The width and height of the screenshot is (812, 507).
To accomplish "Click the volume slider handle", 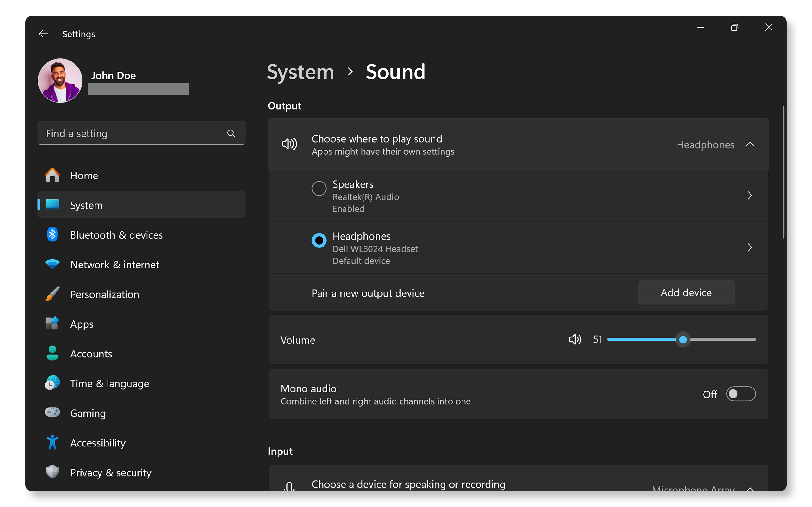I will (x=683, y=340).
